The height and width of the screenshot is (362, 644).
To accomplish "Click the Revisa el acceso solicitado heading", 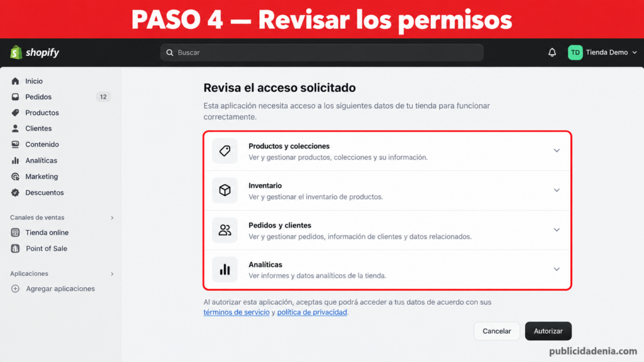I will (x=280, y=88).
